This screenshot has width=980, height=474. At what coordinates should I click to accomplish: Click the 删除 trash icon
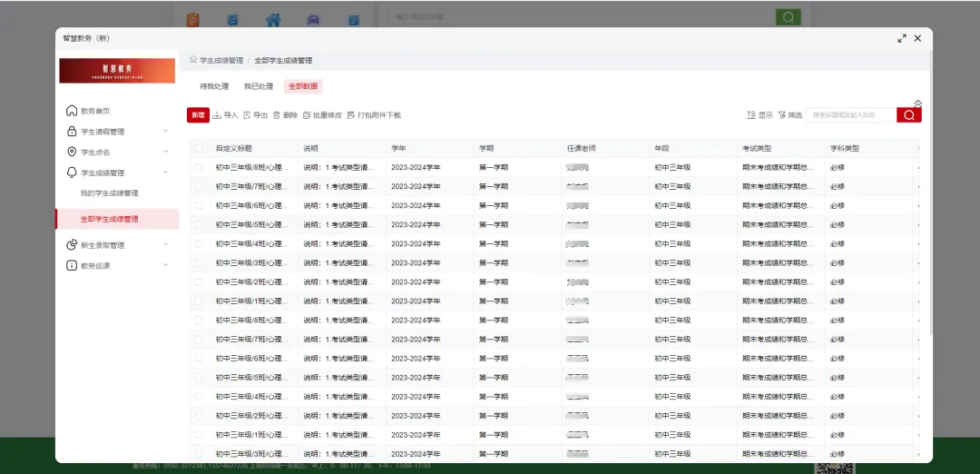[x=277, y=115]
